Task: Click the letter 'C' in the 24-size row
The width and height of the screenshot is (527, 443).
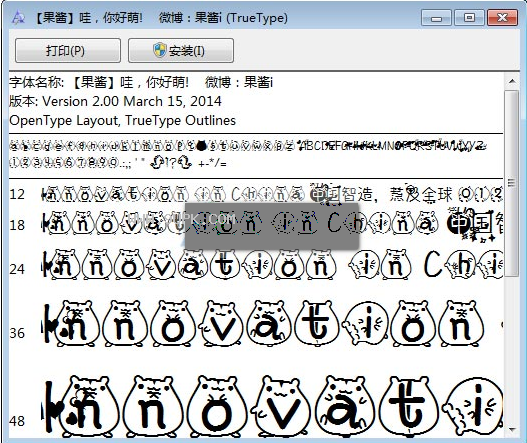Action: (x=433, y=265)
